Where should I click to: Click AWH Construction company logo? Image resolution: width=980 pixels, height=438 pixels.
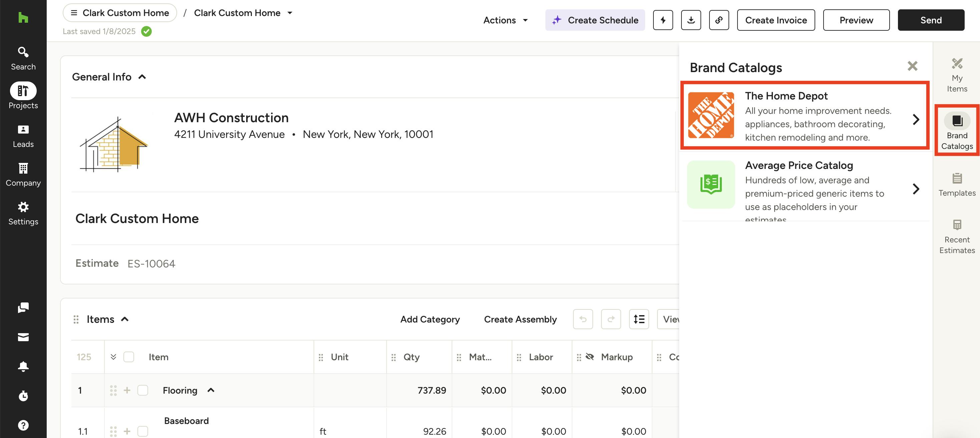click(x=113, y=144)
